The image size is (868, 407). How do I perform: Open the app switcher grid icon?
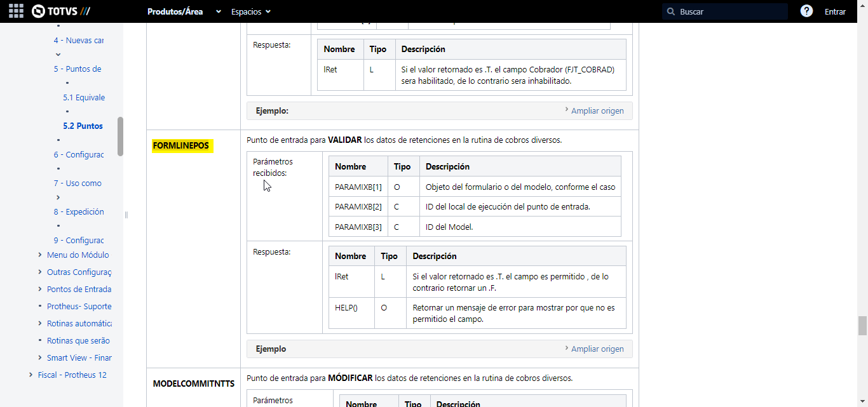16,11
